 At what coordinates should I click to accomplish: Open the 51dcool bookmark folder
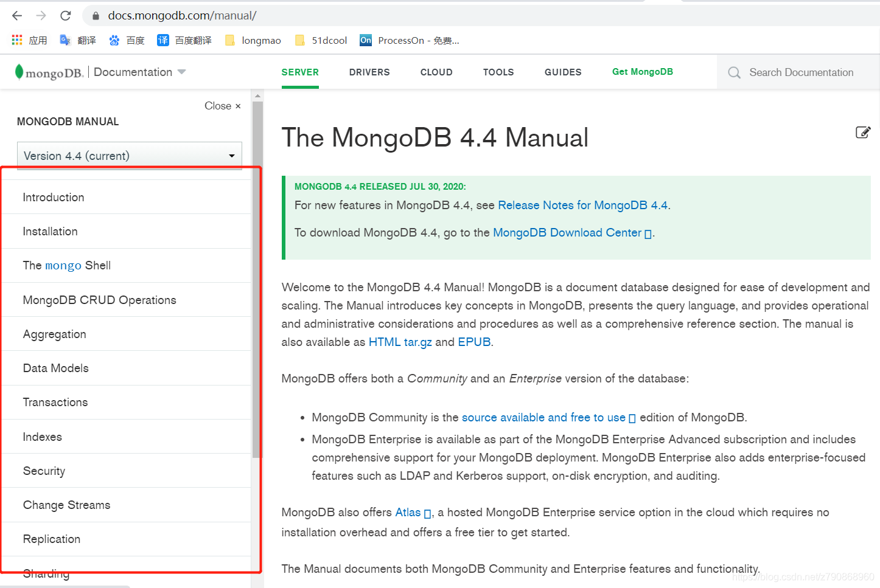point(321,40)
